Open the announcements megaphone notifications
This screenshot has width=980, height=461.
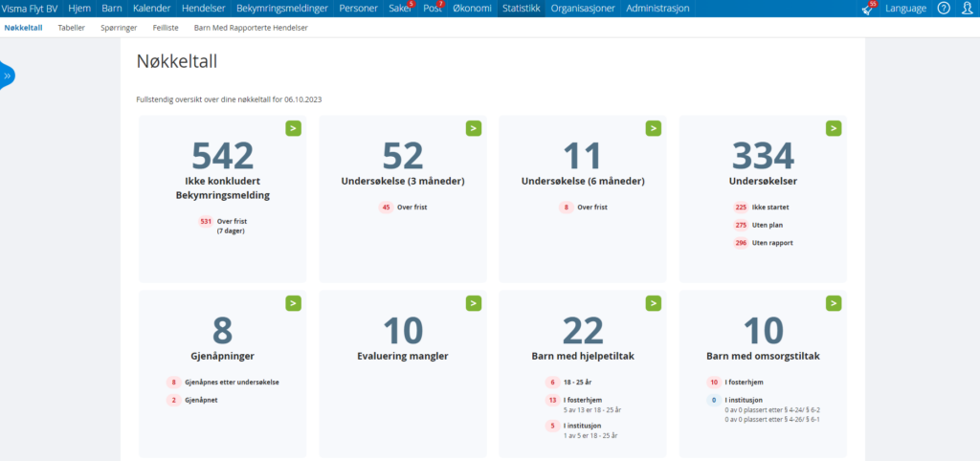[868, 9]
